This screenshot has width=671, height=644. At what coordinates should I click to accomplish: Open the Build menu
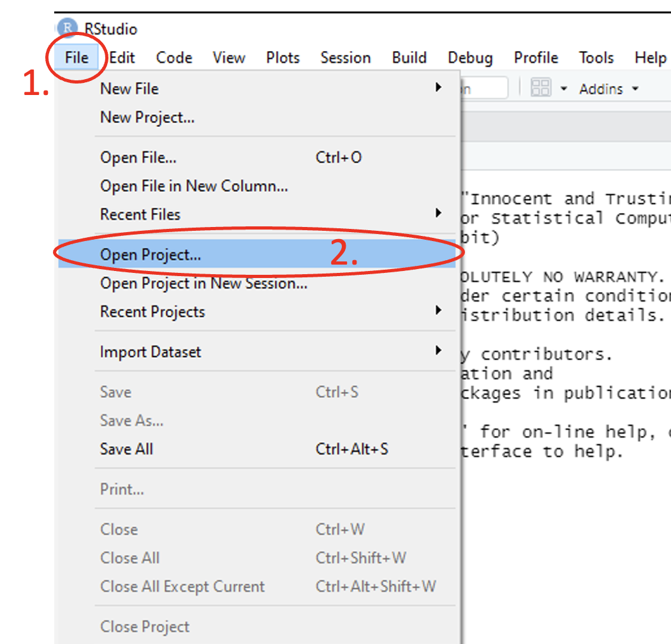pyautogui.click(x=409, y=58)
